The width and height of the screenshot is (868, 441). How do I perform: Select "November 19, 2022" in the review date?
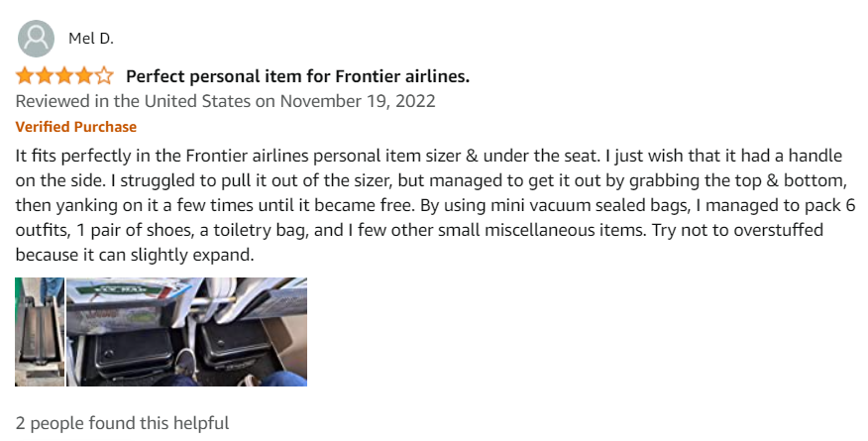point(358,101)
